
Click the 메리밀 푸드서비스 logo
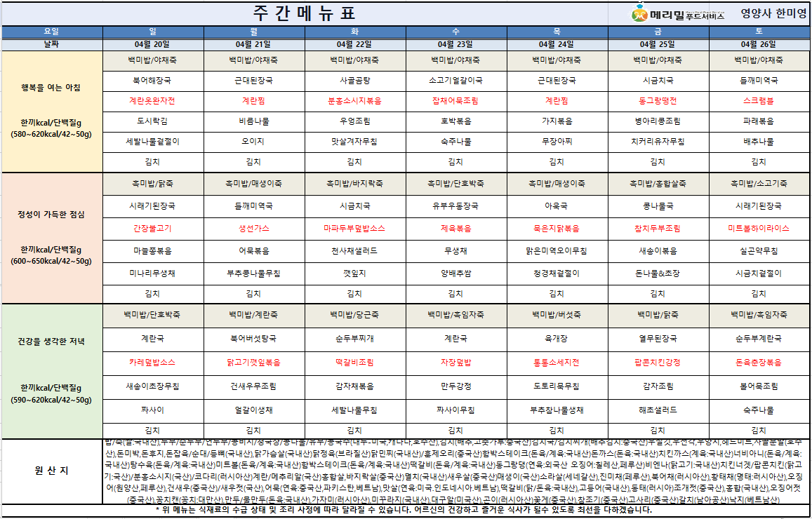[x=677, y=13]
